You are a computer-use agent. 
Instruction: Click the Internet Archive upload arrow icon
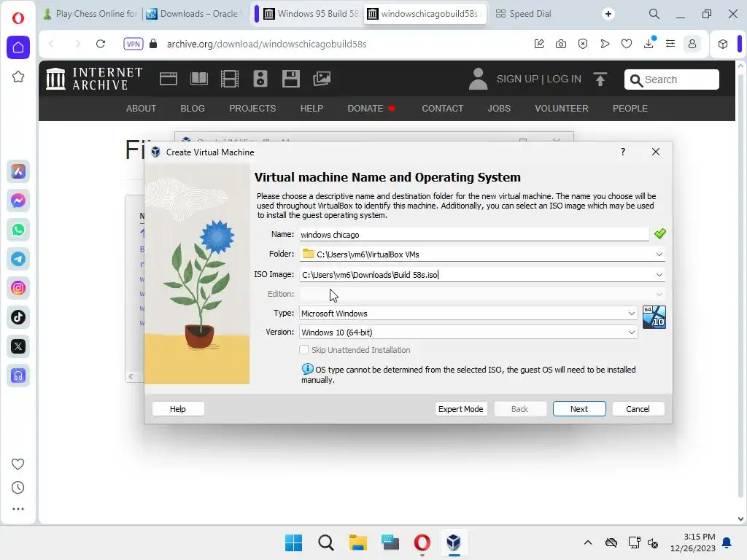click(600, 79)
